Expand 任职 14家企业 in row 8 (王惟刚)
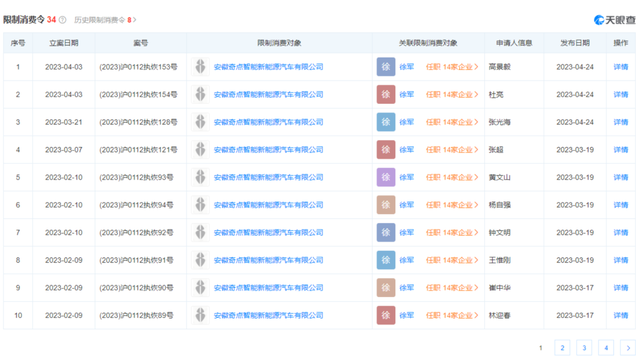Image resolution: width=640 pixels, height=363 pixels. click(x=452, y=260)
